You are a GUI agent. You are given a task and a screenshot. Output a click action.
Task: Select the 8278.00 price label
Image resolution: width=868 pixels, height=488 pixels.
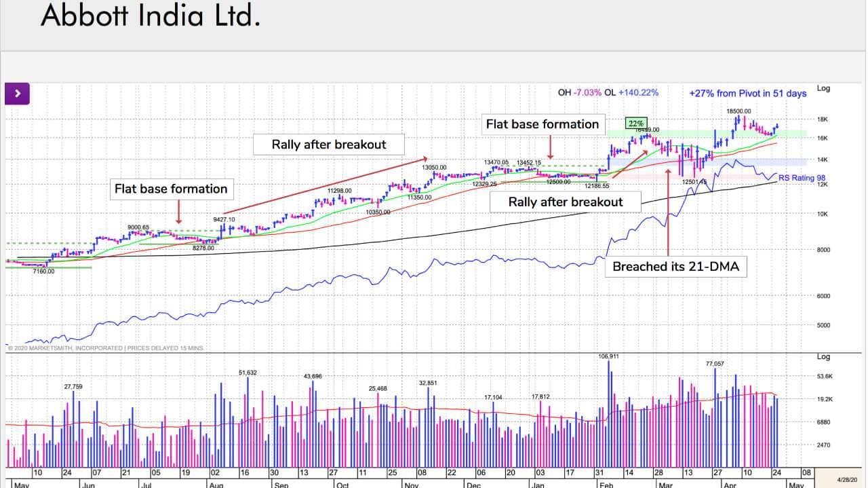[x=203, y=248]
